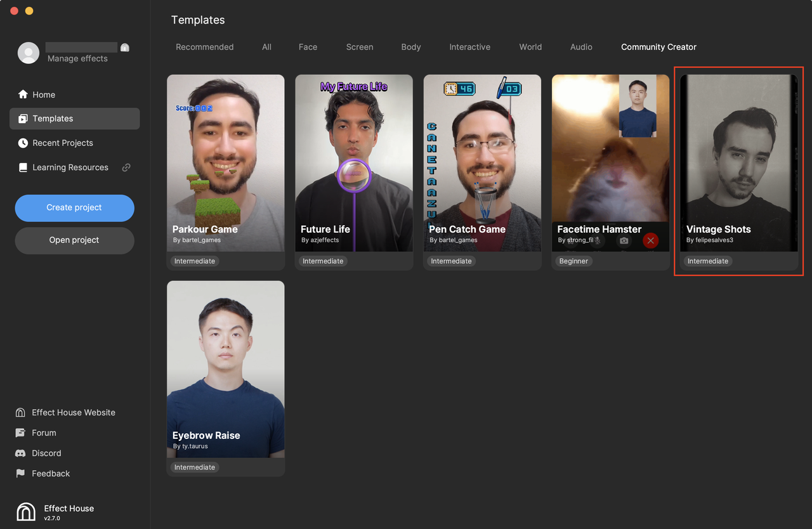Click the Open project button
This screenshot has height=529, width=812.
[x=75, y=240]
